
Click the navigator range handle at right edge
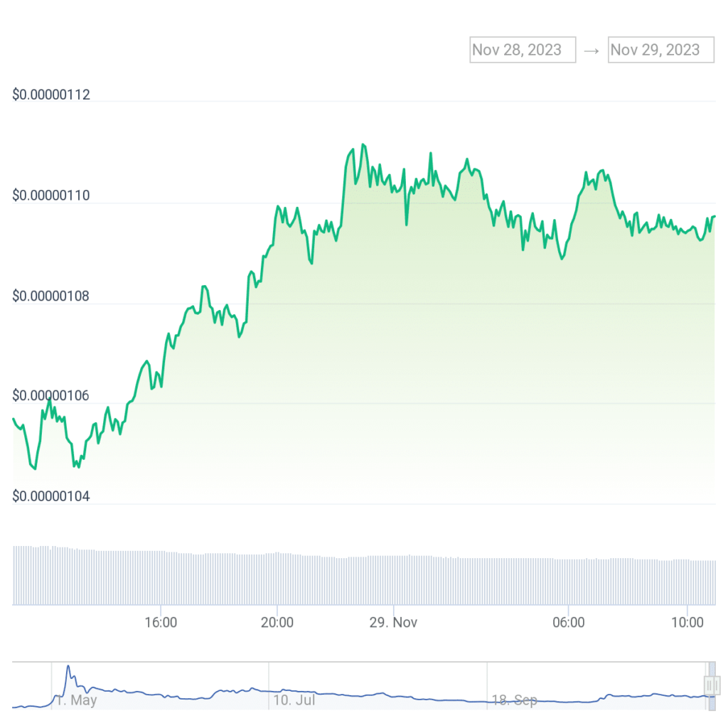[711, 685]
